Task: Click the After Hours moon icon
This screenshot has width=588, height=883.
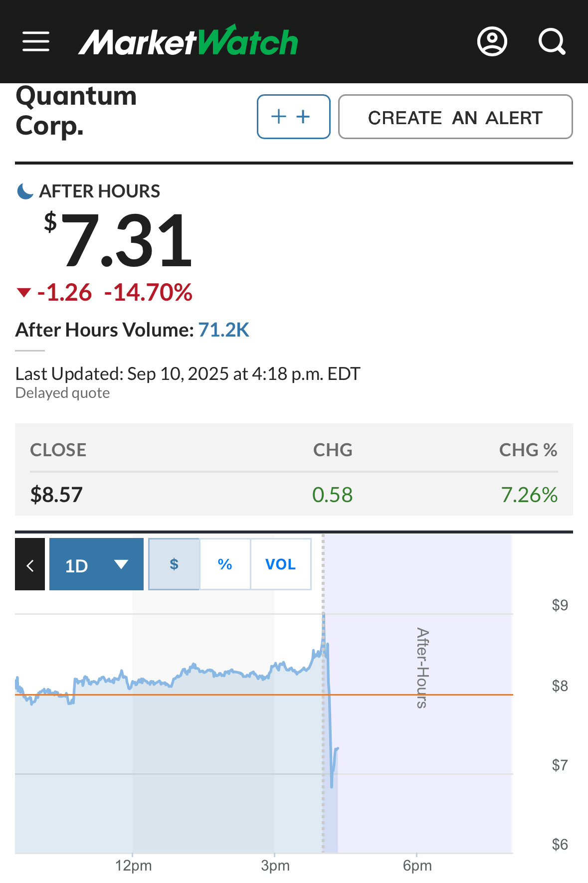Action: coord(25,191)
